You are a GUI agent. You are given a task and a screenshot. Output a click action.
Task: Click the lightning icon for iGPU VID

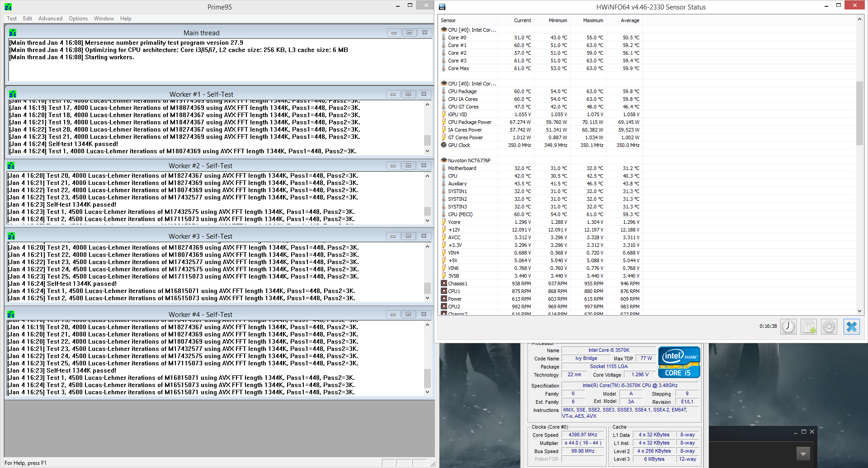coord(444,114)
